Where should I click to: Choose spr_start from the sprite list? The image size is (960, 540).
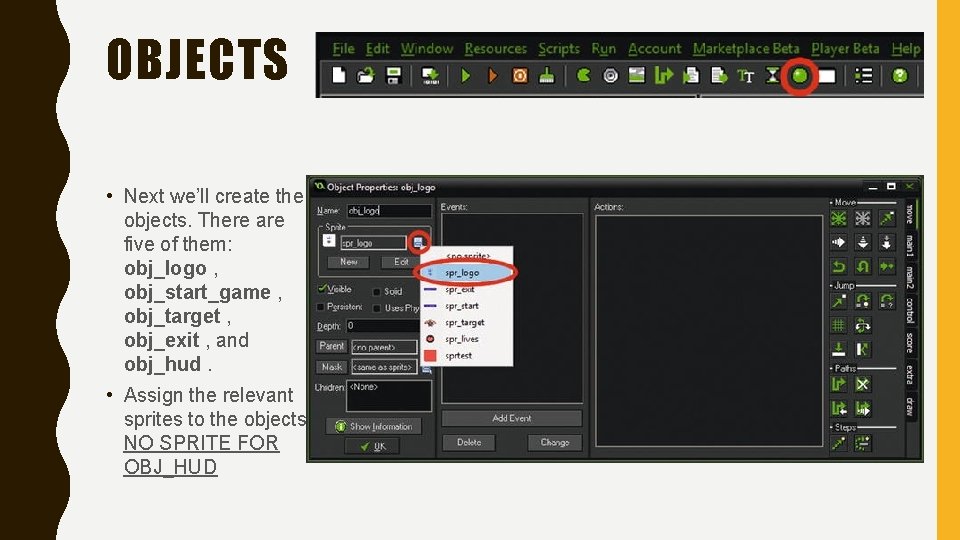[x=467, y=306]
